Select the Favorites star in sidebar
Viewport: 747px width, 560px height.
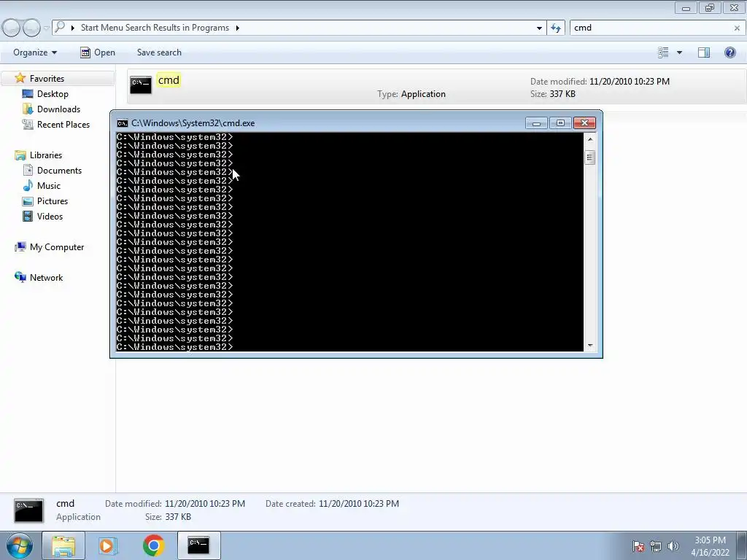20,78
